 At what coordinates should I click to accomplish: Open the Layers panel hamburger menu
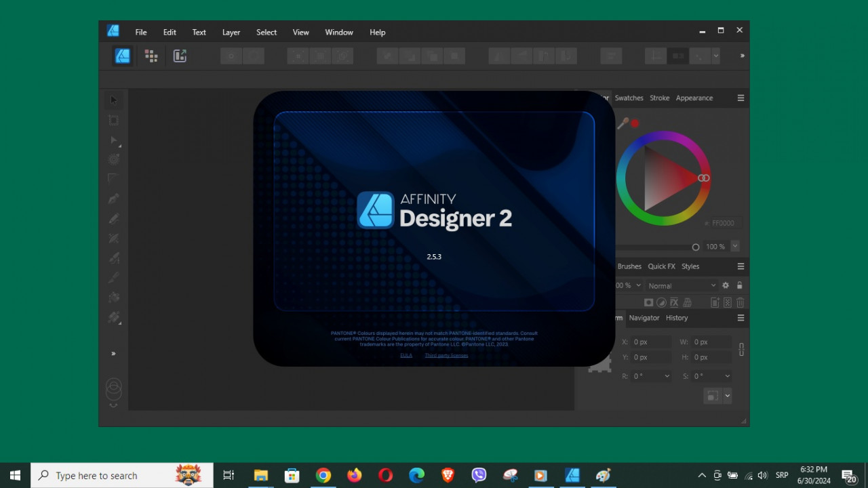coord(741,266)
